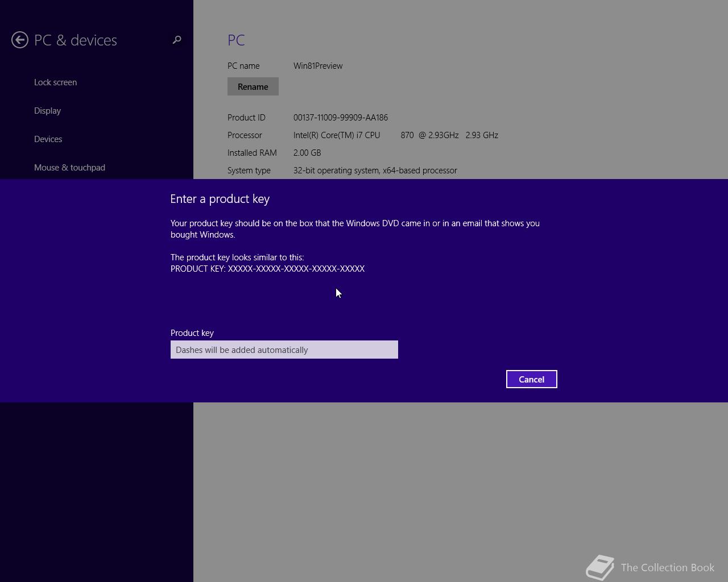Cancel the product key dialog
This screenshot has height=582, width=728.
pyautogui.click(x=532, y=379)
